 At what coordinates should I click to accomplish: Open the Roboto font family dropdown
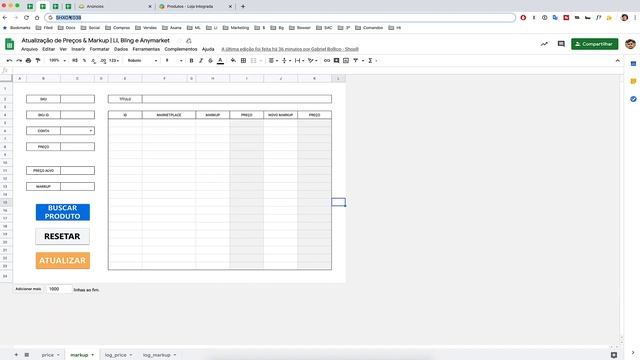(x=142, y=60)
